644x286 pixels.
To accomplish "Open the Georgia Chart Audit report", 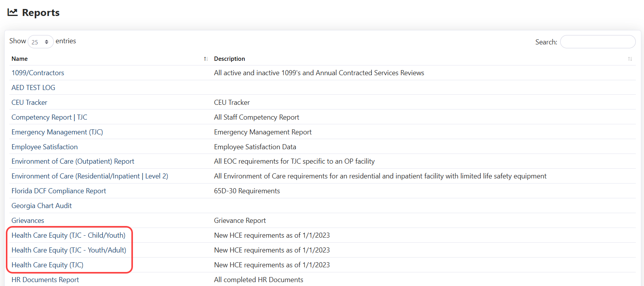I will click(x=41, y=206).
